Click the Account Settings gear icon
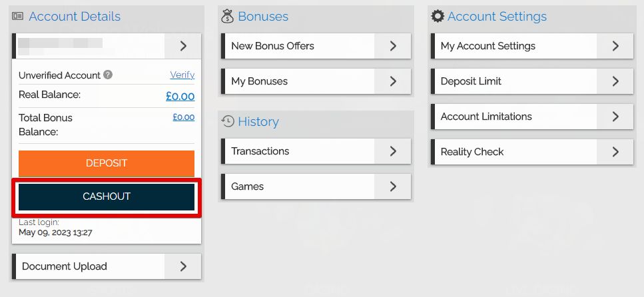 (438, 17)
